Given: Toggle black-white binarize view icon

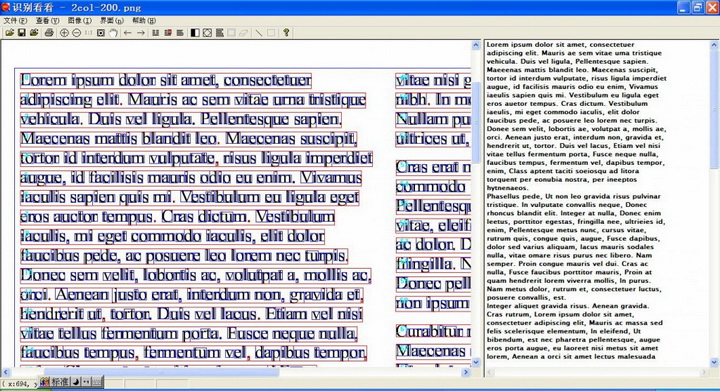Looking at the screenshot, I should click(x=195, y=33).
